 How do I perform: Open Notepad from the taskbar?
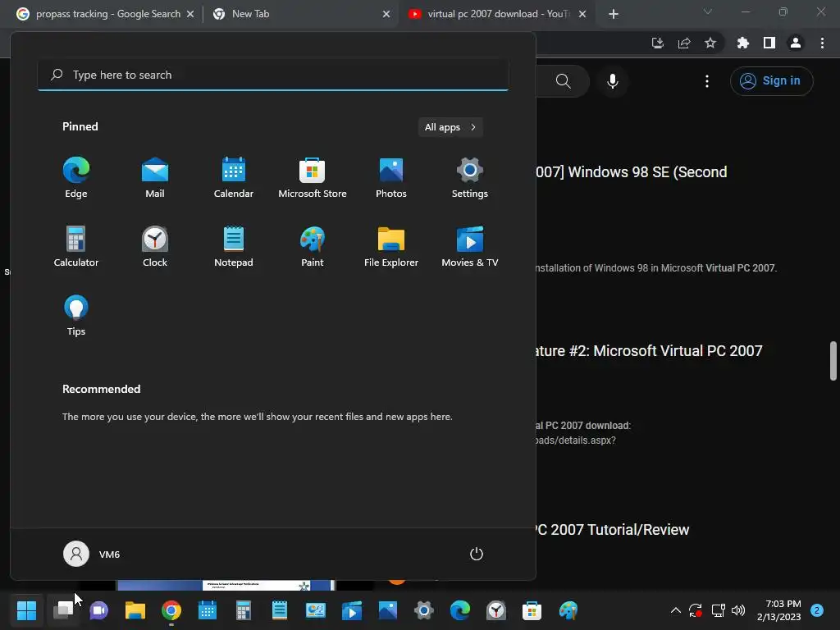coord(280,610)
